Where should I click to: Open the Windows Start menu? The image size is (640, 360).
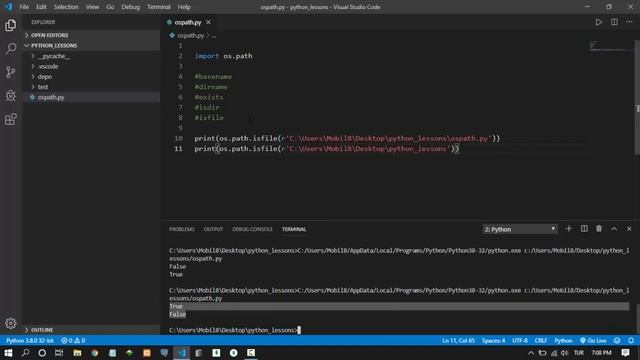(8, 353)
